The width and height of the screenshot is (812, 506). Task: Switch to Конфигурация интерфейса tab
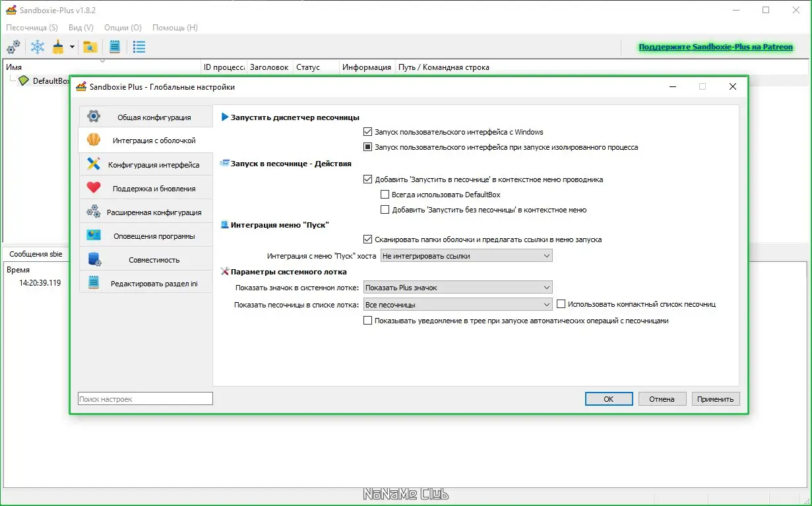coord(146,164)
